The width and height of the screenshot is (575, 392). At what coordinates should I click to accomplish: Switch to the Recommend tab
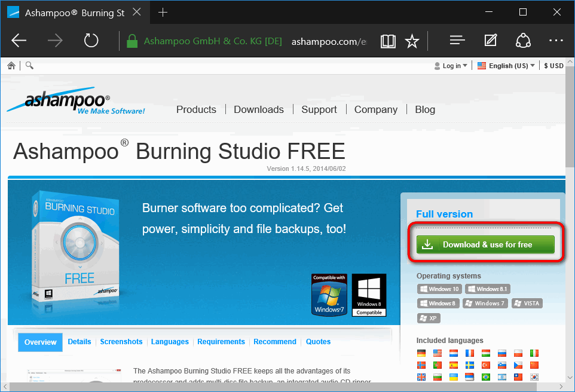pyautogui.click(x=275, y=341)
